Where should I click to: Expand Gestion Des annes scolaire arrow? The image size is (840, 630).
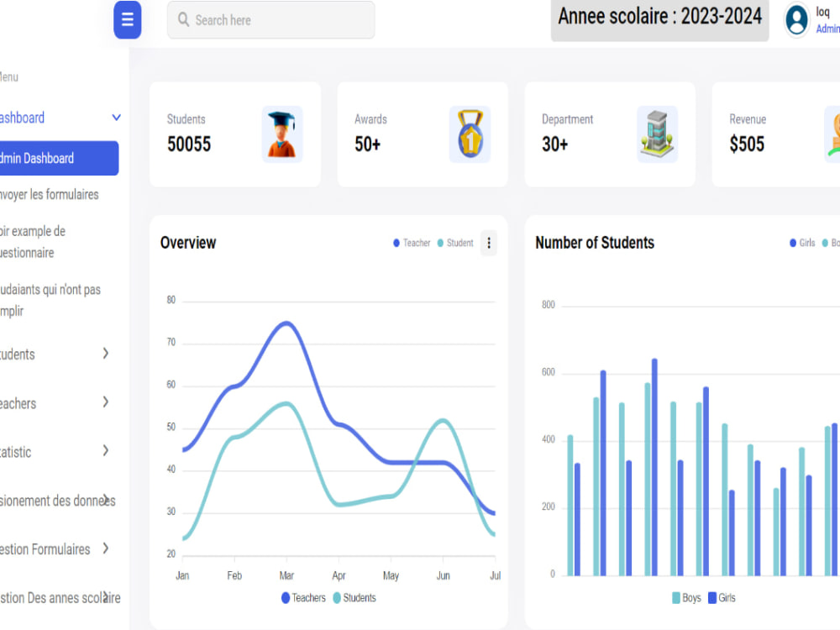click(106, 596)
